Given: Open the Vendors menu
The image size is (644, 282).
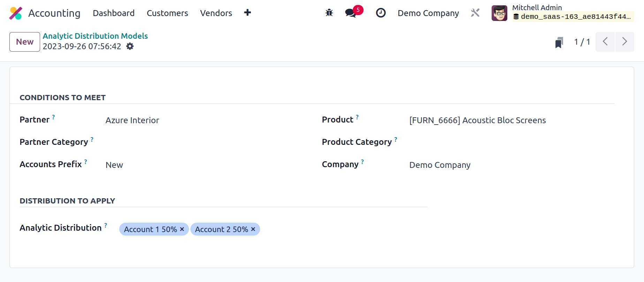Looking at the screenshot, I should click(216, 13).
